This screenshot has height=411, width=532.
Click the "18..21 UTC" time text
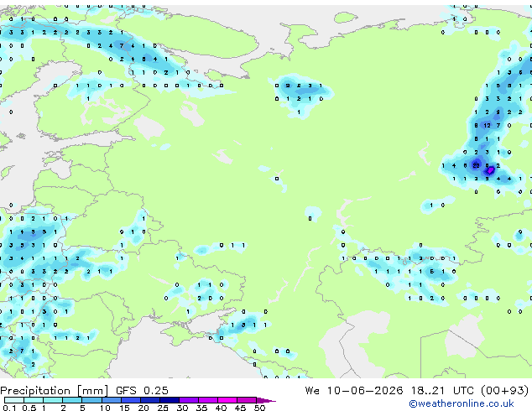point(442,390)
